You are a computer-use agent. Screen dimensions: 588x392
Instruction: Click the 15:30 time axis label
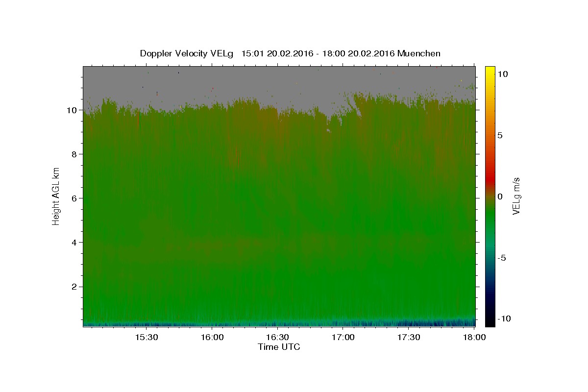click(x=147, y=337)
